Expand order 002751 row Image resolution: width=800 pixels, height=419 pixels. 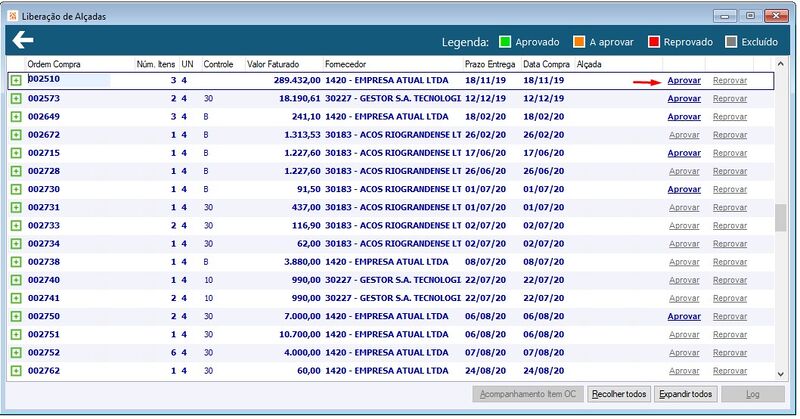(16, 335)
